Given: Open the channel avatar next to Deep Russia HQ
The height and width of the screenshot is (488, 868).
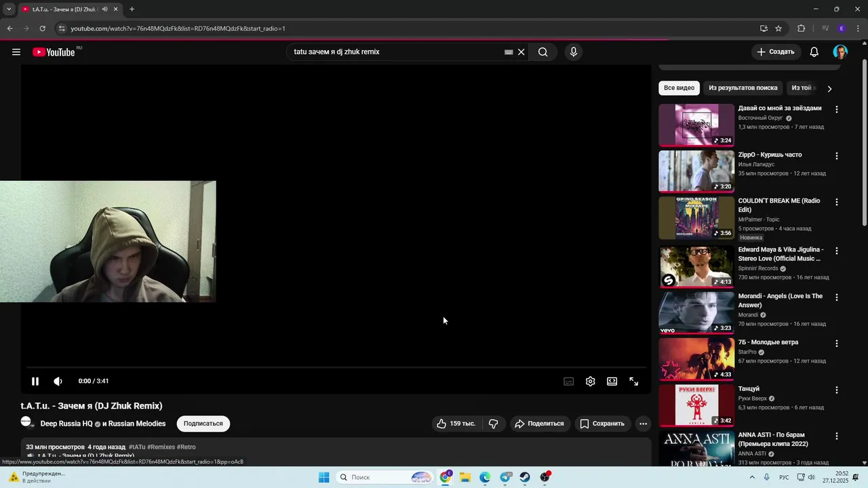Looking at the screenshot, I should 26,422.
